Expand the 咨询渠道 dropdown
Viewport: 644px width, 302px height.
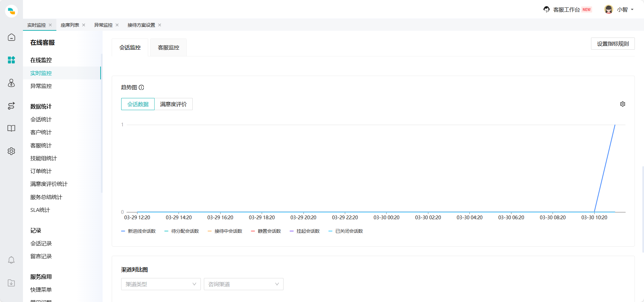243,284
